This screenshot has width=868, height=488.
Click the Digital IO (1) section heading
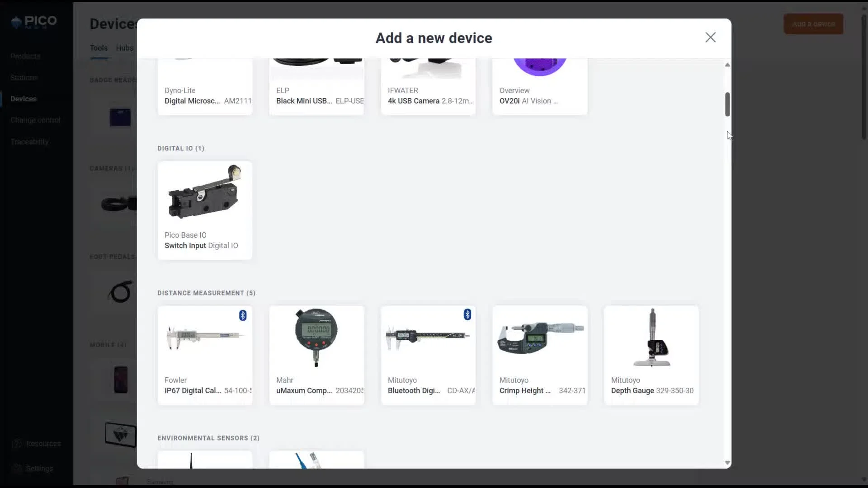tap(181, 148)
